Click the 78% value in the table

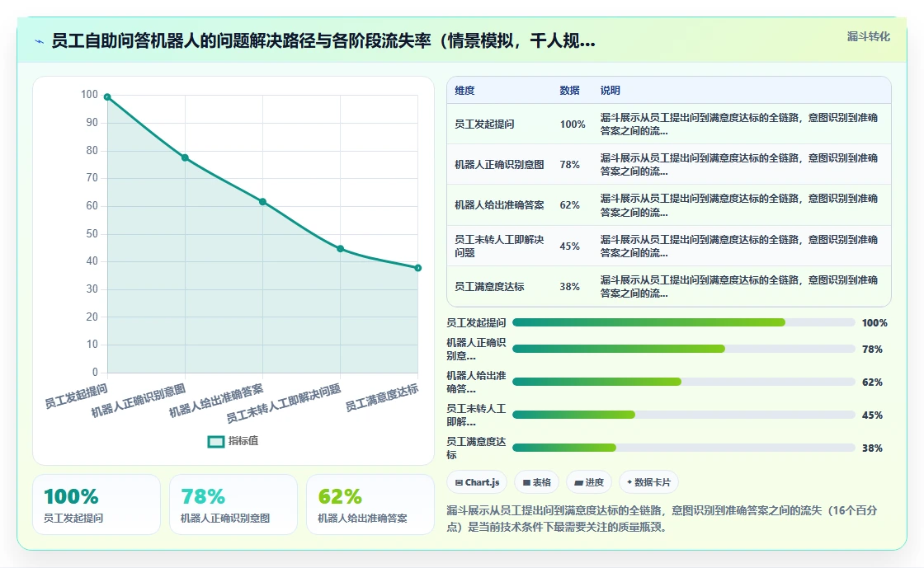570,165
